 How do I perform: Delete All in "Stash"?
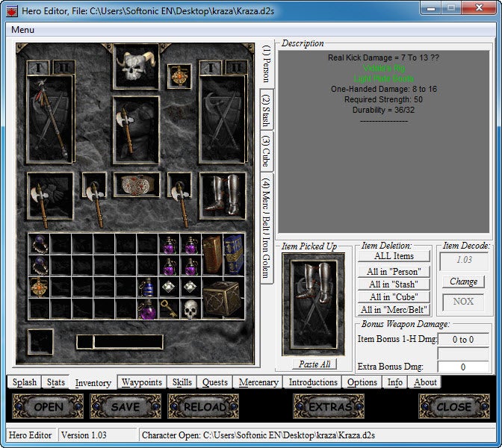pos(394,284)
